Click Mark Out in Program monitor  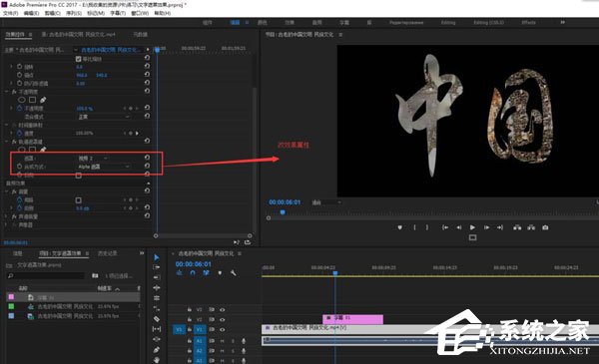(427, 227)
